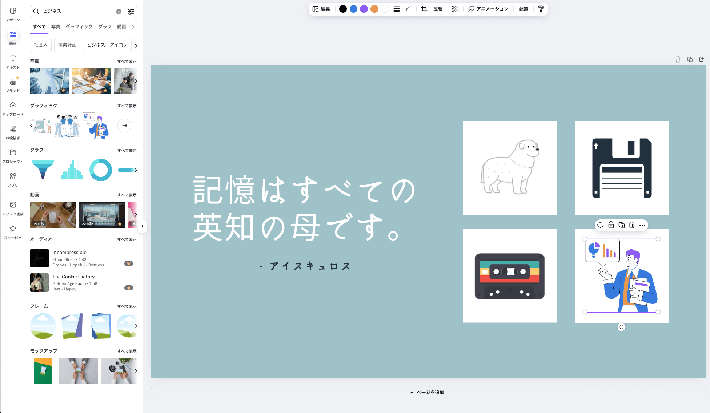The image size is (710, 413).
Task: Select the purple color swatch in the toolbar
Action: click(364, 8)
